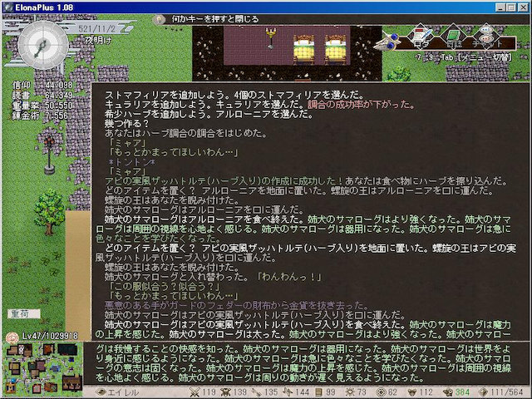Click the candelabra in the room
This screenshot has height=399, width=532.
[270, 38]
